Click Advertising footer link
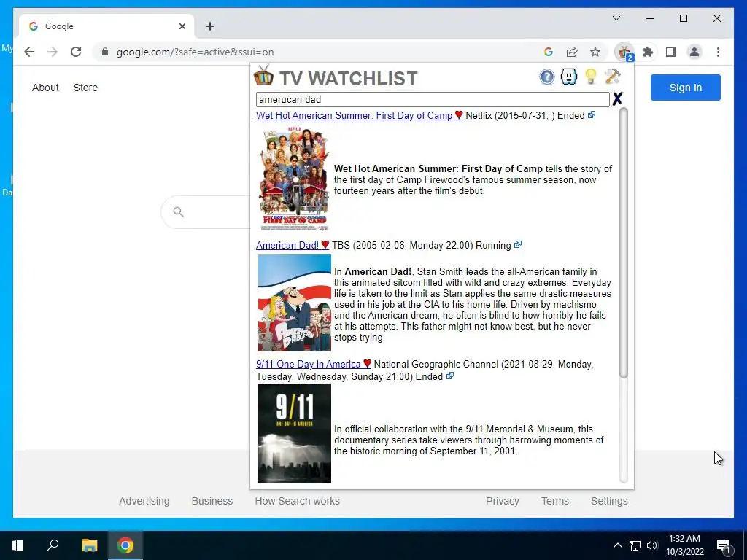The width and height of the screenshot is (747, 560). tap(144, 501)
